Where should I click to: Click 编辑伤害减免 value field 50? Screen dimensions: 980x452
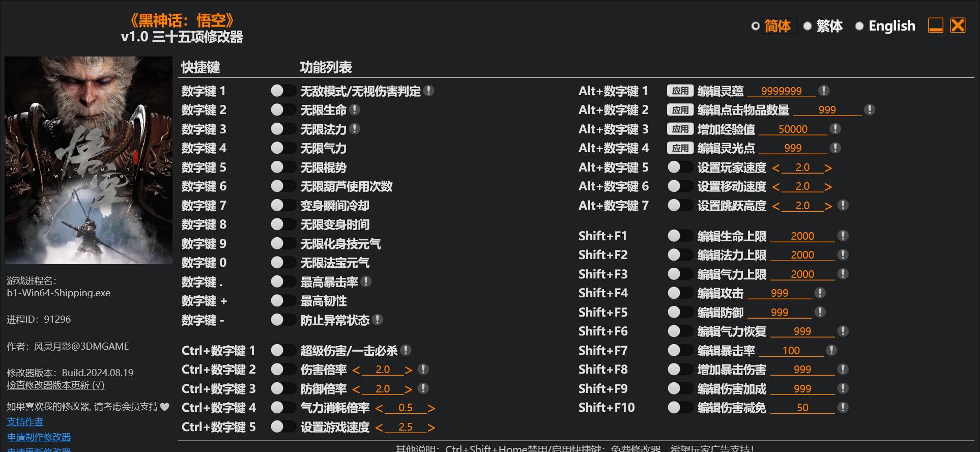click(x=802, y=407)
